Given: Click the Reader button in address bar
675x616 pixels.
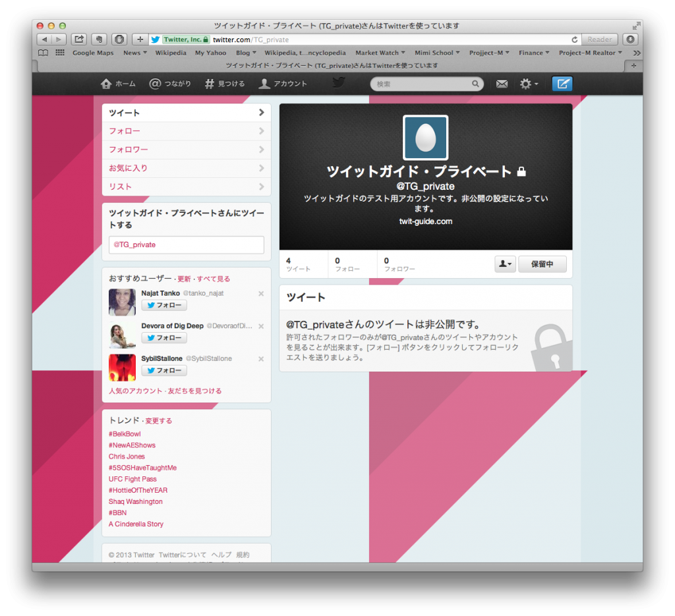Looking at the screenshot, I should [x=599, y=40].
